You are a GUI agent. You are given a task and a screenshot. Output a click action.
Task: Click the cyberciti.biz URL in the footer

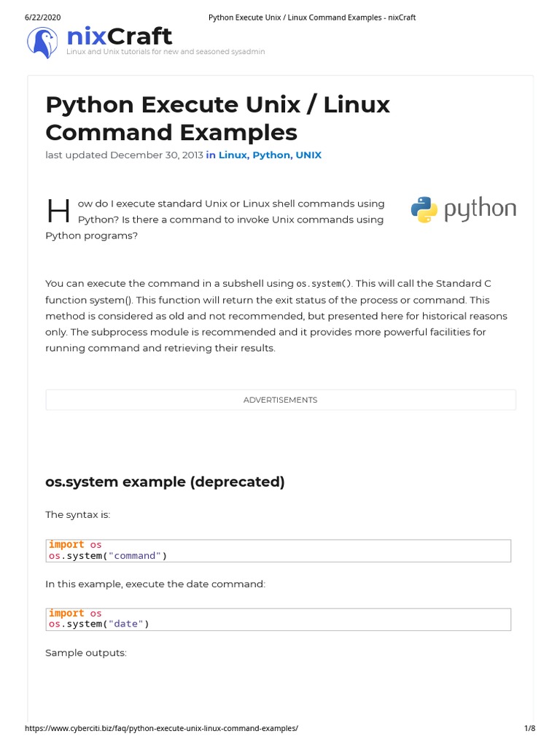[161, 728]
